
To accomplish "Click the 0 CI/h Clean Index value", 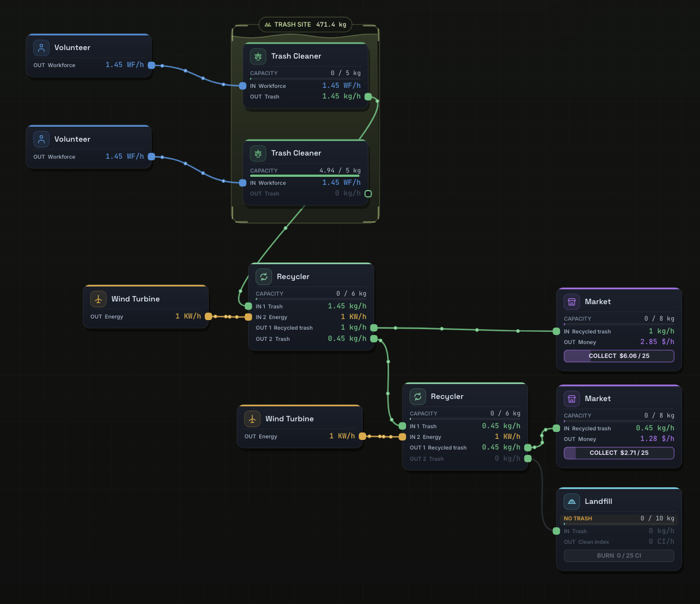I will tap(662, 542).
